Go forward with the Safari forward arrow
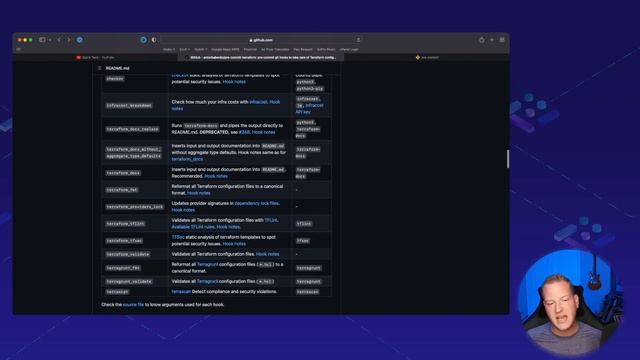640x360 pixels. [x=69, y=40]
